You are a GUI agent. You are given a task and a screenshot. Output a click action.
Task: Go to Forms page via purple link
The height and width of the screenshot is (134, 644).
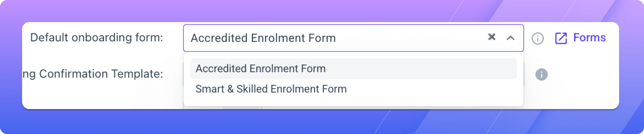[x=589, y=38]
